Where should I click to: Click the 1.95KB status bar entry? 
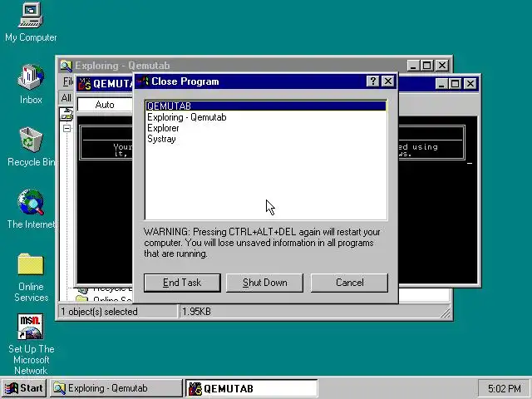(x=196, y=312)
